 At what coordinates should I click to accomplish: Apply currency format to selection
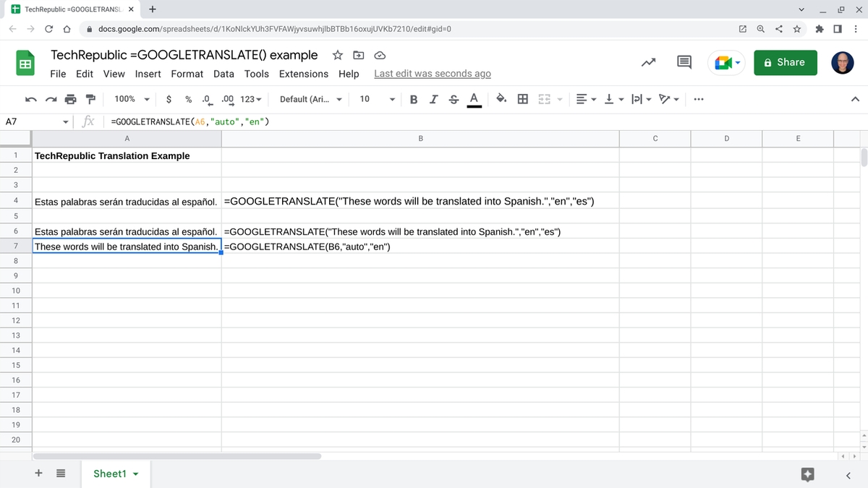[x=169, y=98]
